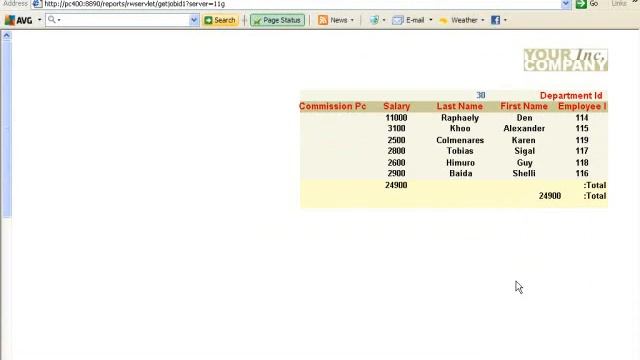Screen dimensions: 640x360
Task: Click last name Khoo
Action: click(460, 129)
